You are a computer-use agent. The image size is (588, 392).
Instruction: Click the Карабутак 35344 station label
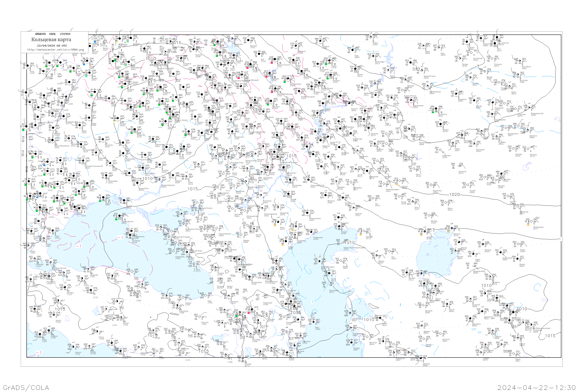[x=437, y=191]
